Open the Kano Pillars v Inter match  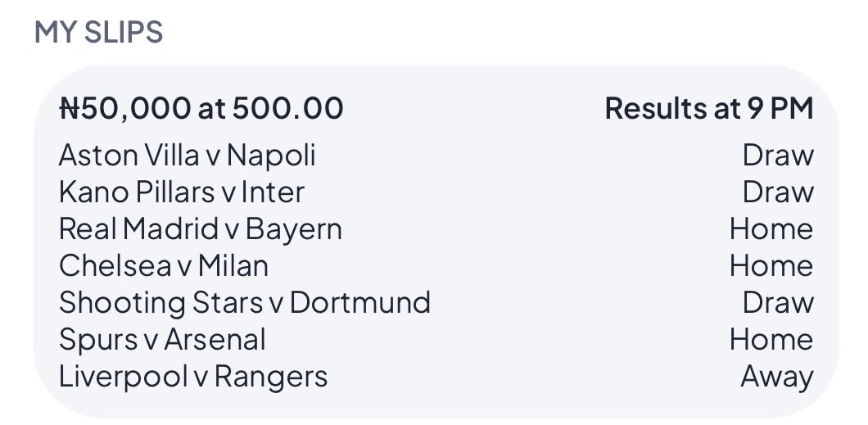[182, 192]
